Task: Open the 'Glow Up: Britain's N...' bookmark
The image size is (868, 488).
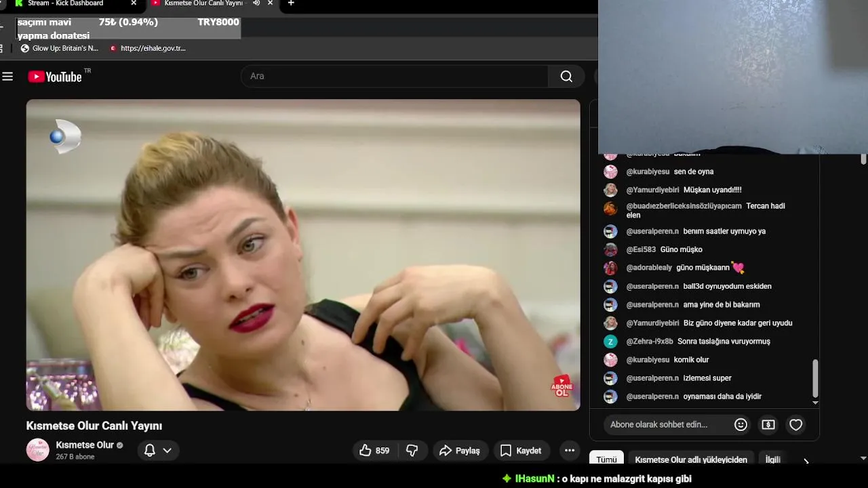Action: coord(60,49)
